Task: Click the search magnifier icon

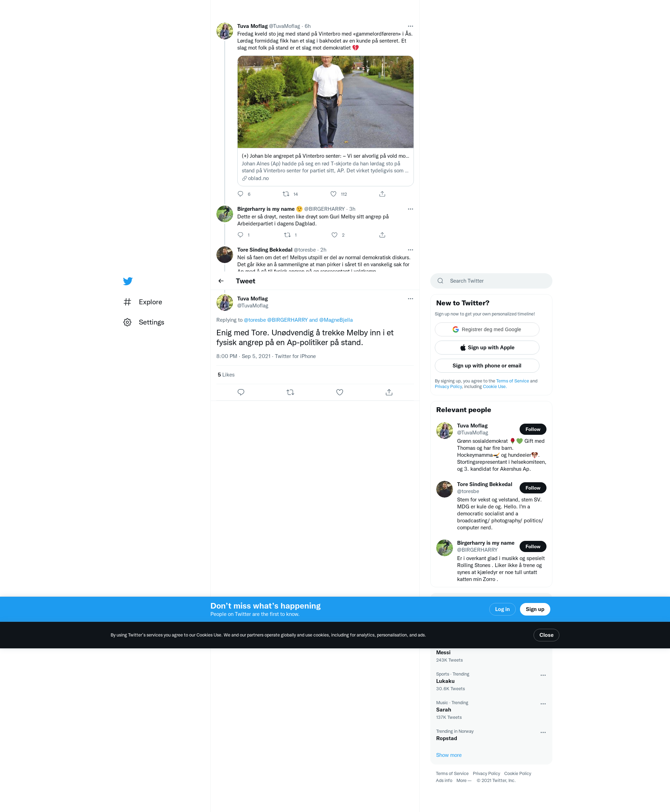Action: 440,281
